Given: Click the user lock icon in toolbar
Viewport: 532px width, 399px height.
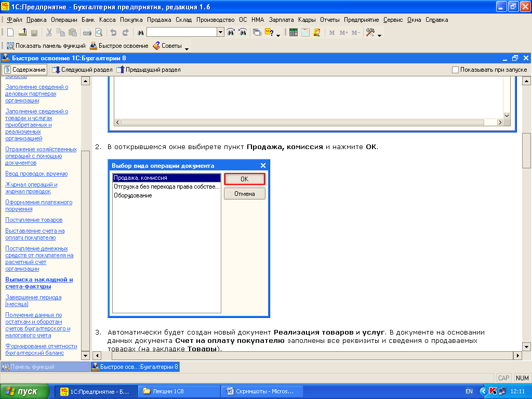Looking at the screenshot, I should (x=317, y=33).
